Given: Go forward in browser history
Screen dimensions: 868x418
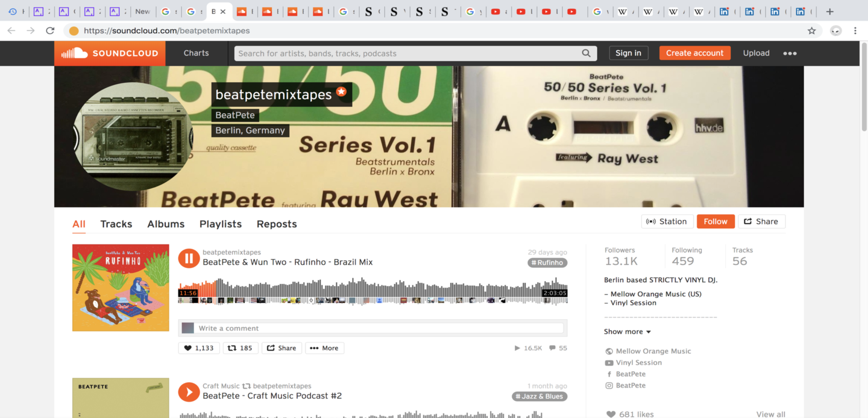Looking at the screenshot, I should [x=31, y=31].
